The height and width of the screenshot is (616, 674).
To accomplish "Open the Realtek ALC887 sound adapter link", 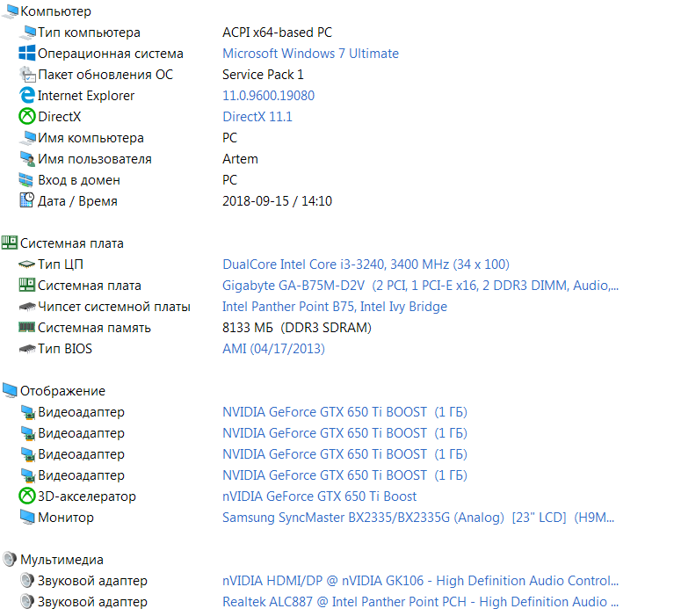I will [420, 602].
